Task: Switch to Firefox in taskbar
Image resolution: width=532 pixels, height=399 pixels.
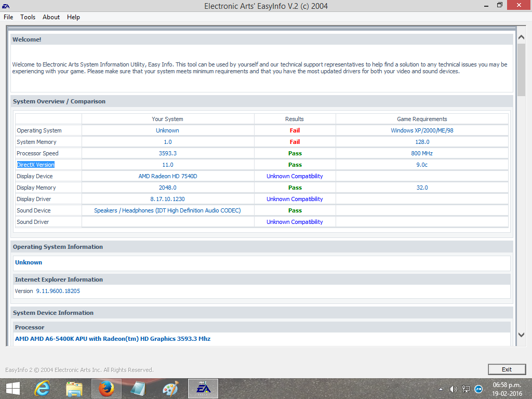Action: coord(106,389)
